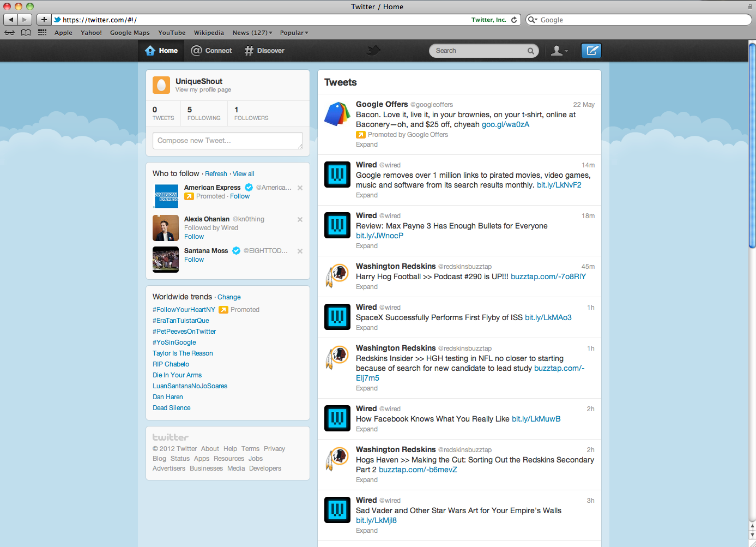Click the search magnifier icon
756x547 pixels.
point(530,50)
